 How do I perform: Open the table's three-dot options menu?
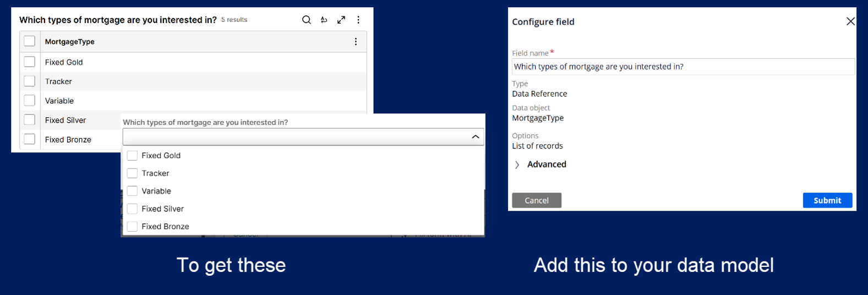358,20
